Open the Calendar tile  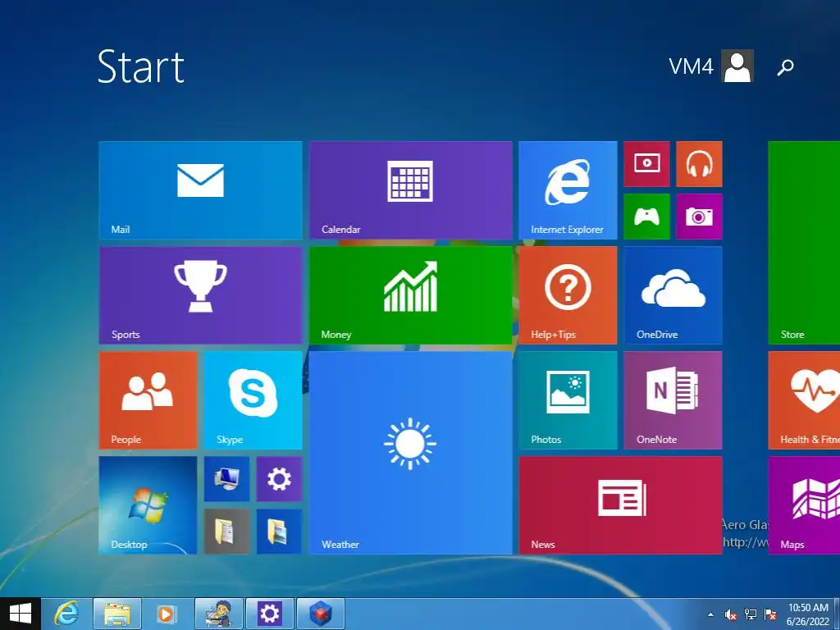(410, 189)
